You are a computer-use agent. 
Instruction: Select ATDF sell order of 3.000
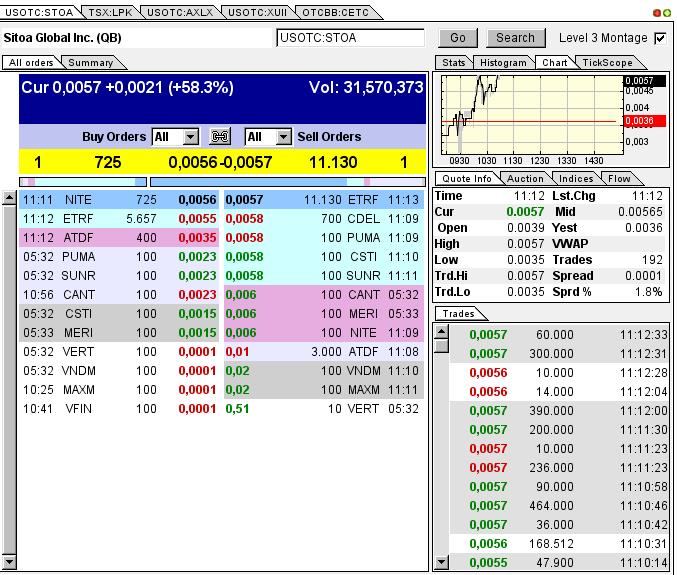point(324,352)
